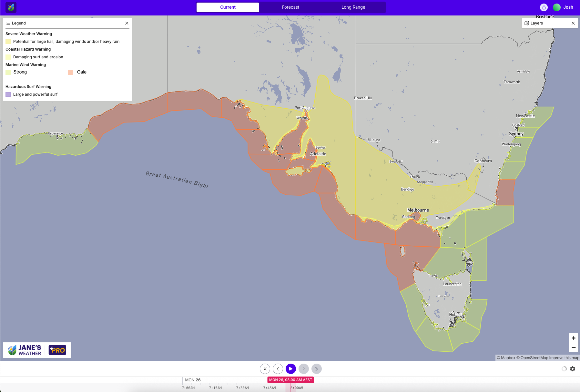Click the Port Augusta label
The height and width of the screenshot is (392, 580).
[x=305, y=108]
